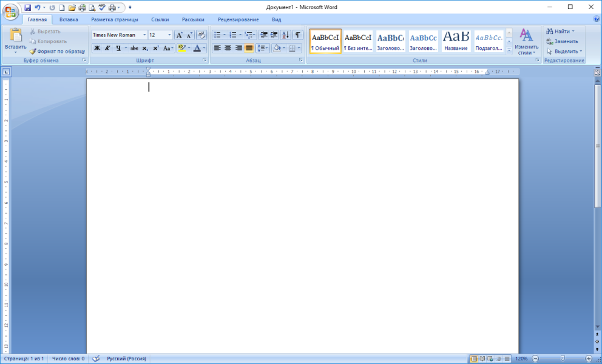The width and height of the screenshot is (602, 364).
Task: Pick text highlight color yellow swatch
Action: coord(181,48)
